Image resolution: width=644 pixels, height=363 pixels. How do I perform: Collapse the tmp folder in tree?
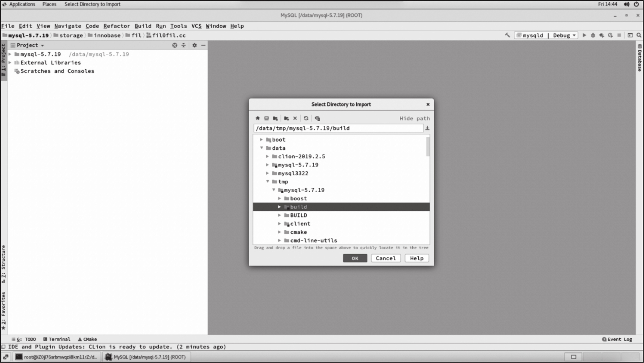coord(268,181)
